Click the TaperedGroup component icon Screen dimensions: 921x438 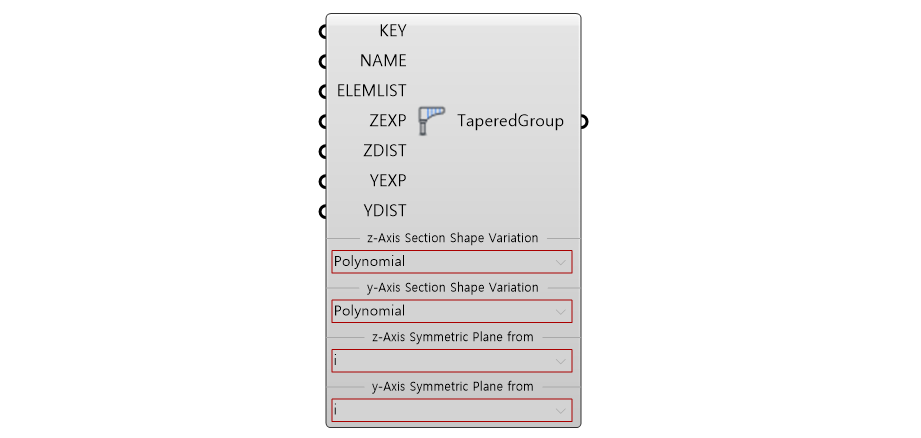tap(432, 121)
